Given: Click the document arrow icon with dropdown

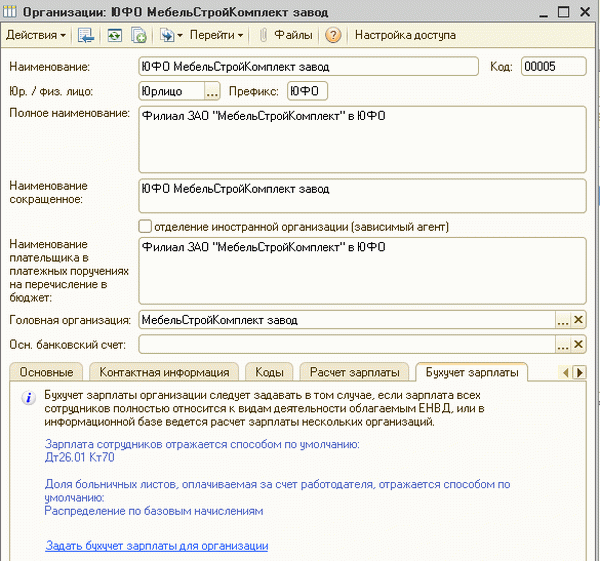Looking at the screenshot, I should tap(171, 35).
